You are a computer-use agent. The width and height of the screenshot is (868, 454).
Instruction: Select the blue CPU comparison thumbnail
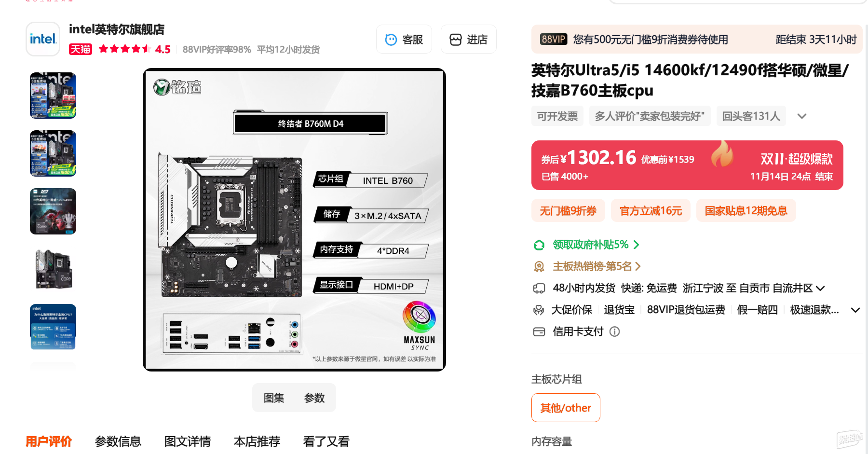pyautogui.click(x=53, y=327)
